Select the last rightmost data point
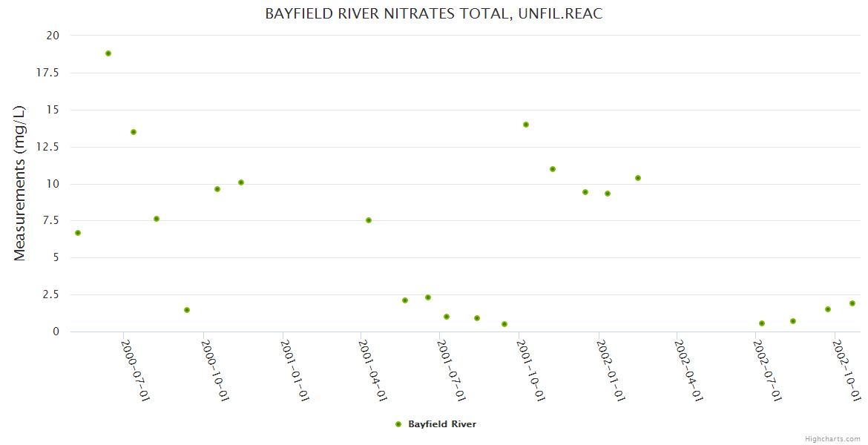This screenshot has height=445, width=868. (852, 303)
